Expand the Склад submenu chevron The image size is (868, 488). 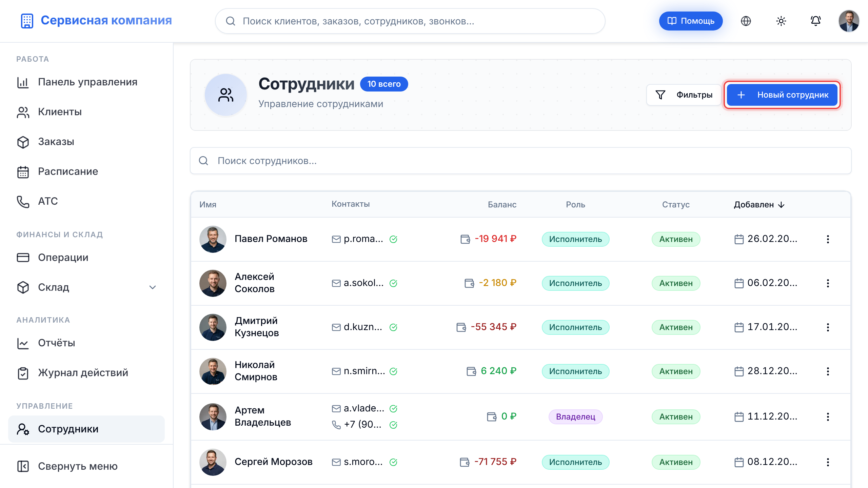click(153, 287)
